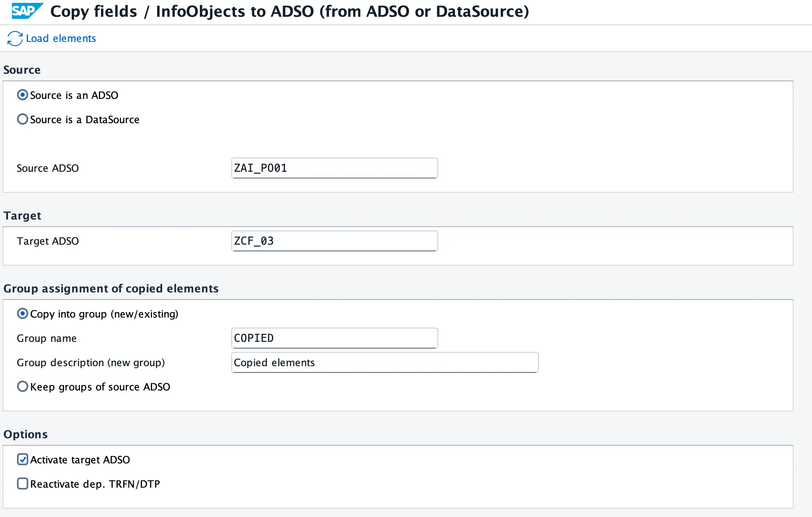Viewport: 812px width, 517px height.
Task: Click the Group name label
Action: [47, 339]
